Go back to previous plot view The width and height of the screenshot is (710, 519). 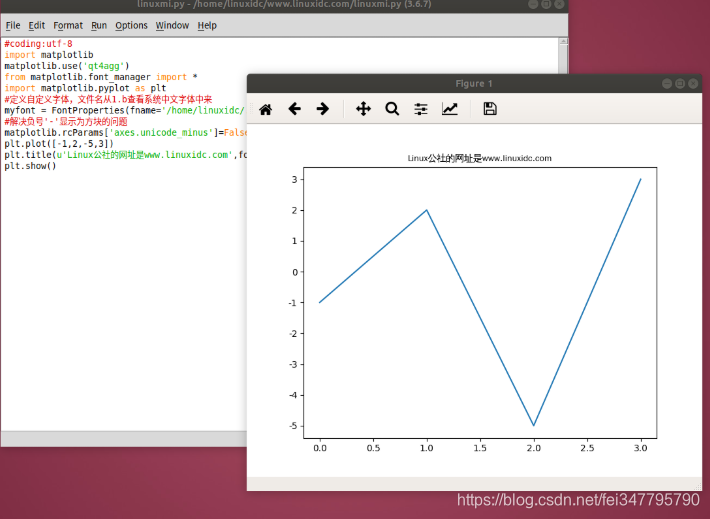294,109
